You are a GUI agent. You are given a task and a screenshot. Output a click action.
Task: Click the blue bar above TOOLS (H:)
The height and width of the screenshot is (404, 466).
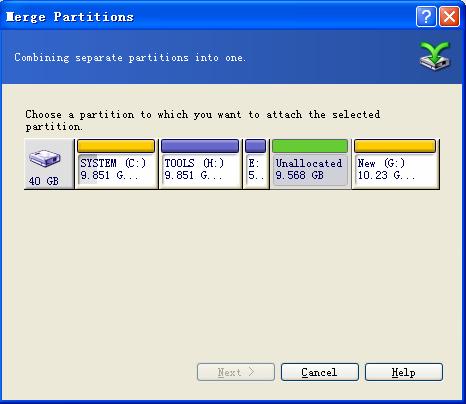pyautogui.click(x=200, y=146)
